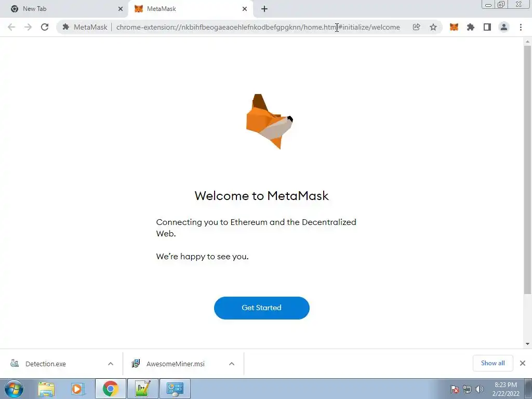
Task: Click the extension puzzle icon in address bar
Action: click(66, 27)
